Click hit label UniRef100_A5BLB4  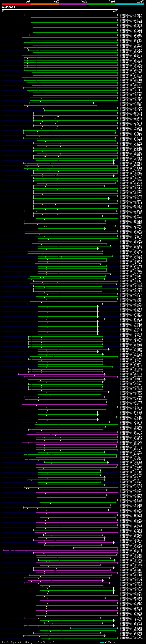point(131,628)
